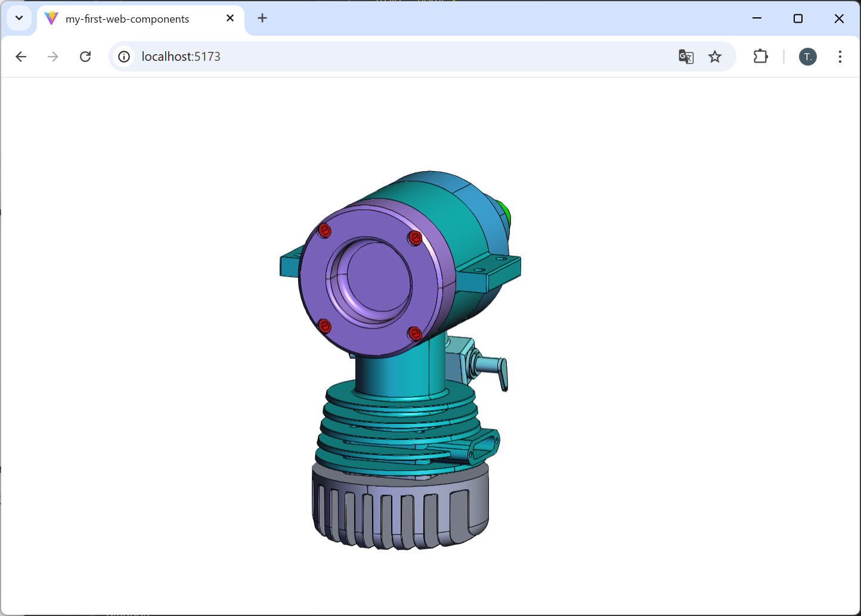Open the Chrome three-dot menu
Image resolution: width=861 pixels, height=616 pixels.
[x=840, y=57]
